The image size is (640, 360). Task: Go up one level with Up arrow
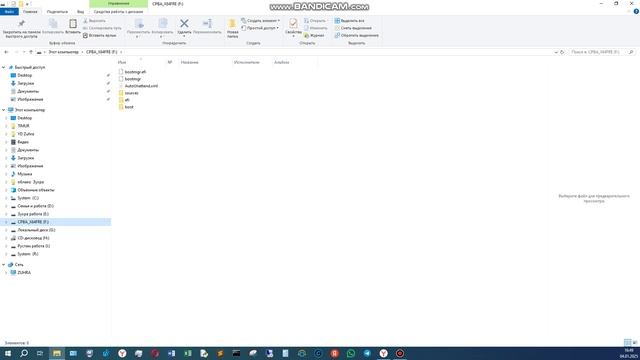click(x=31, y=52)
